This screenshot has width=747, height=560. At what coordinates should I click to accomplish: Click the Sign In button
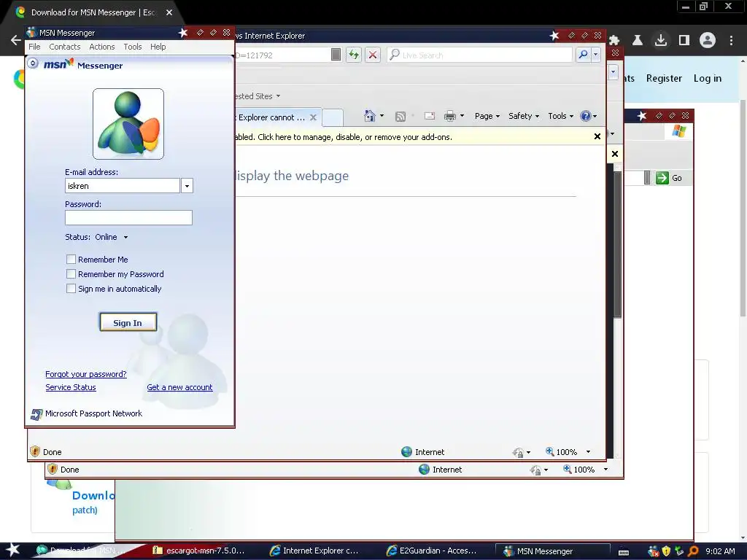[128, 322]
